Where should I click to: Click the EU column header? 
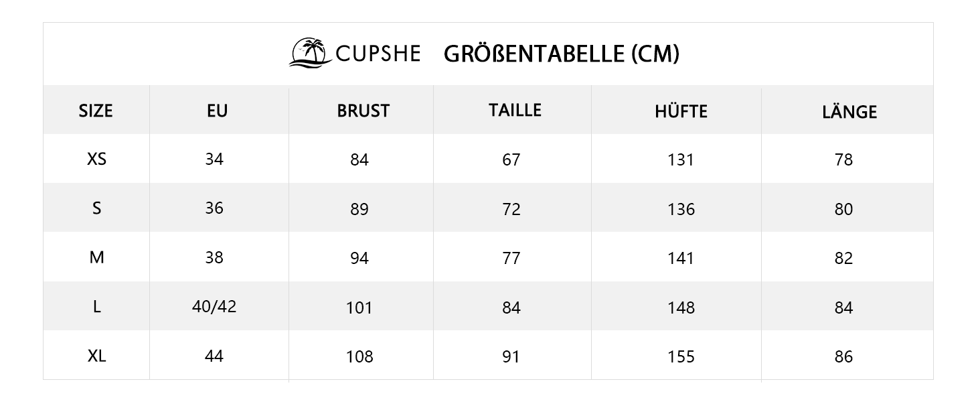point(218,111)
